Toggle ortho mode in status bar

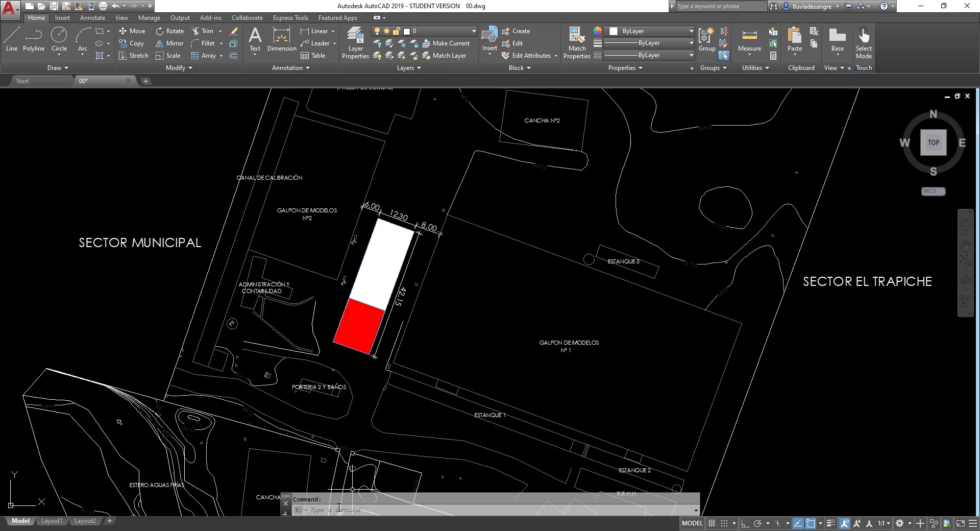pos(745,523)
